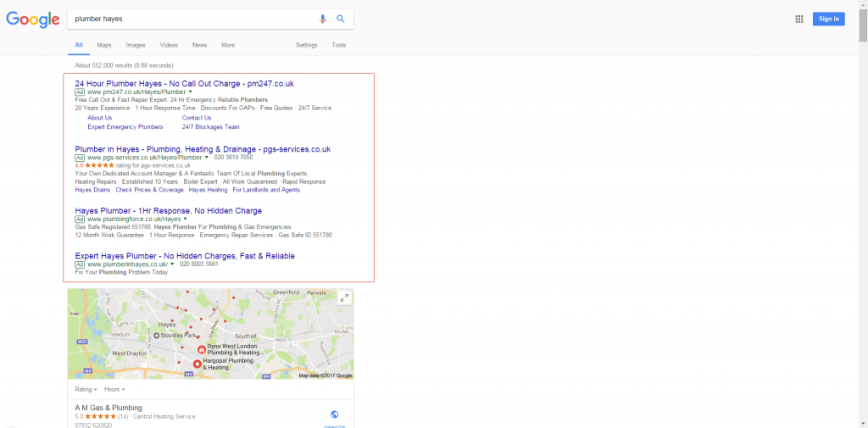The image size is (868, 428).
Task: Open pm247 Contact Us sitelink
Action: tap(197, 118)
